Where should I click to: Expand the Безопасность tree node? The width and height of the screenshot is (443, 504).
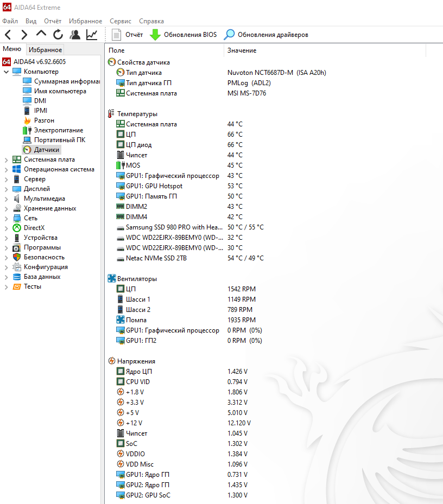[6, 258]
